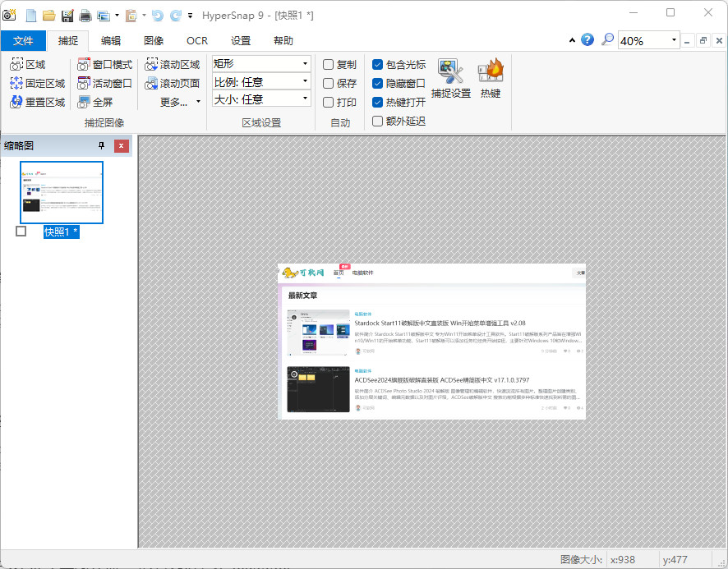Reset the capture region (重置区域)
This screenshot has width=728, height=569.
[x=37, y=102]
